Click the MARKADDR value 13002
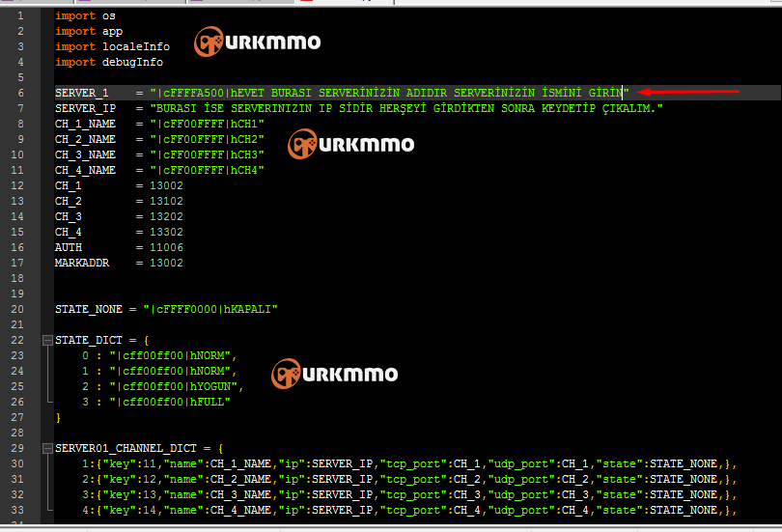 (167, 263)
